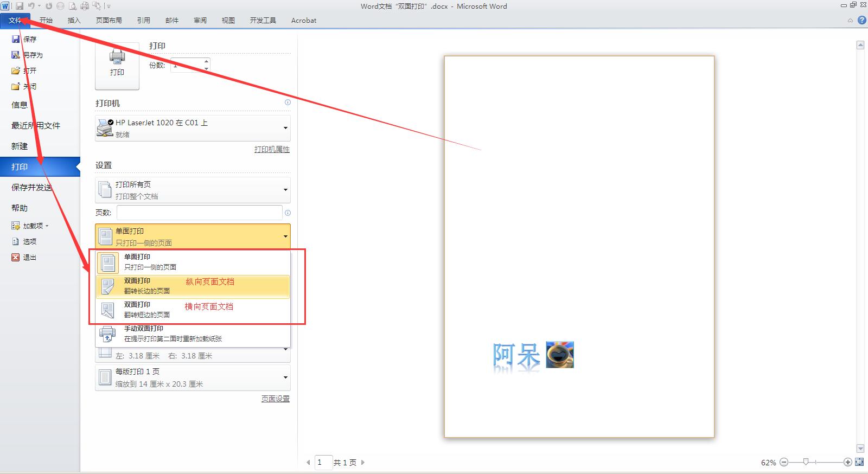Click zoom in plus button

tap(848, 462)
